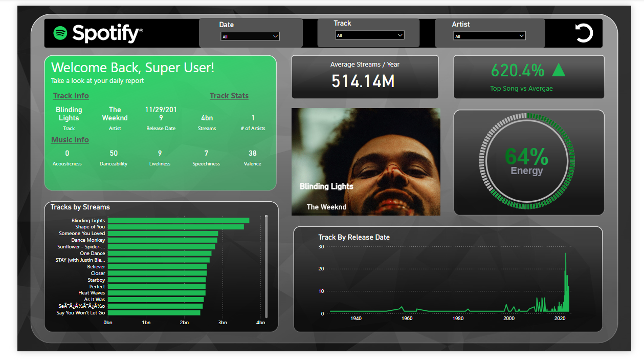Viewport: 644px width, 360px height.
Task: Click the Danceability value of 50
Action: pos(113,153)
